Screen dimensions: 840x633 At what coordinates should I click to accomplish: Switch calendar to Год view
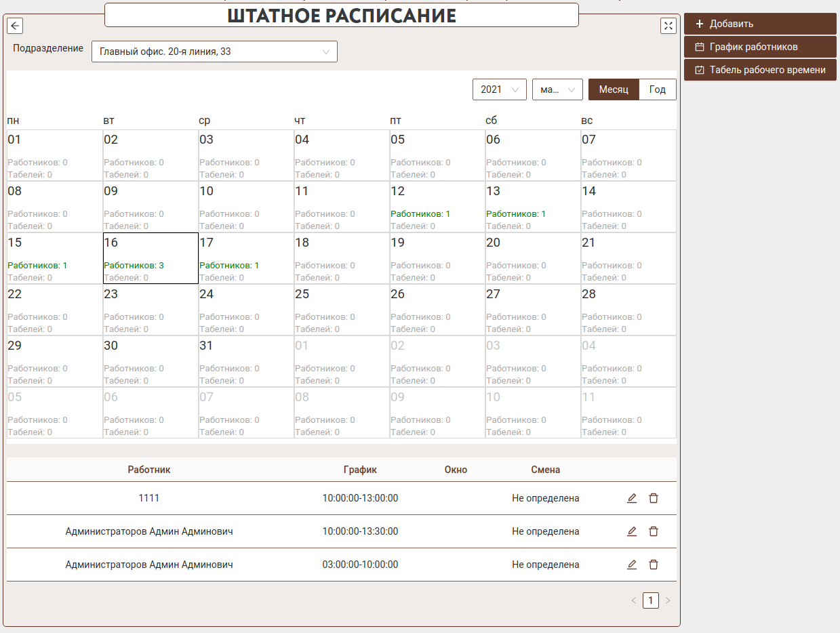[658, 89]
